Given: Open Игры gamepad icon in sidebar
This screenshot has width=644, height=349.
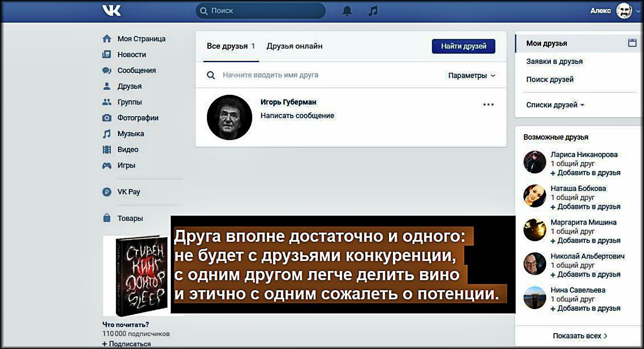Looking at the screenshot, I should 107,165.
